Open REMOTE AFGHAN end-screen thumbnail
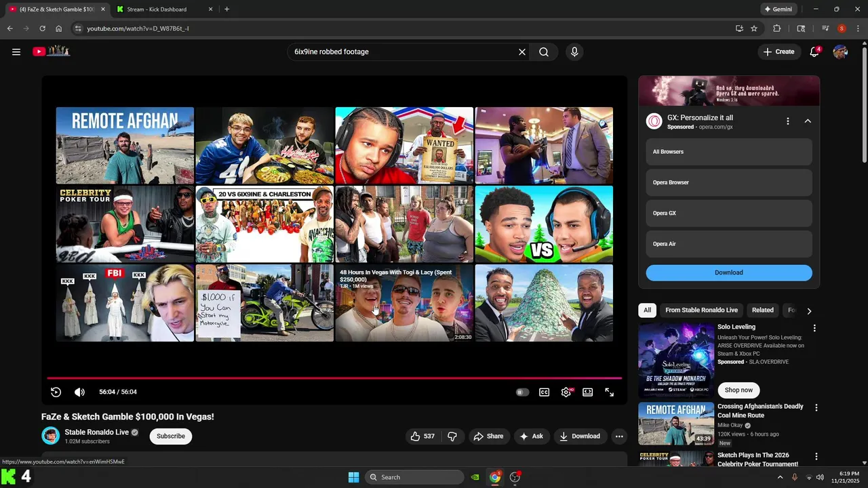 click(x=125, y=146)
